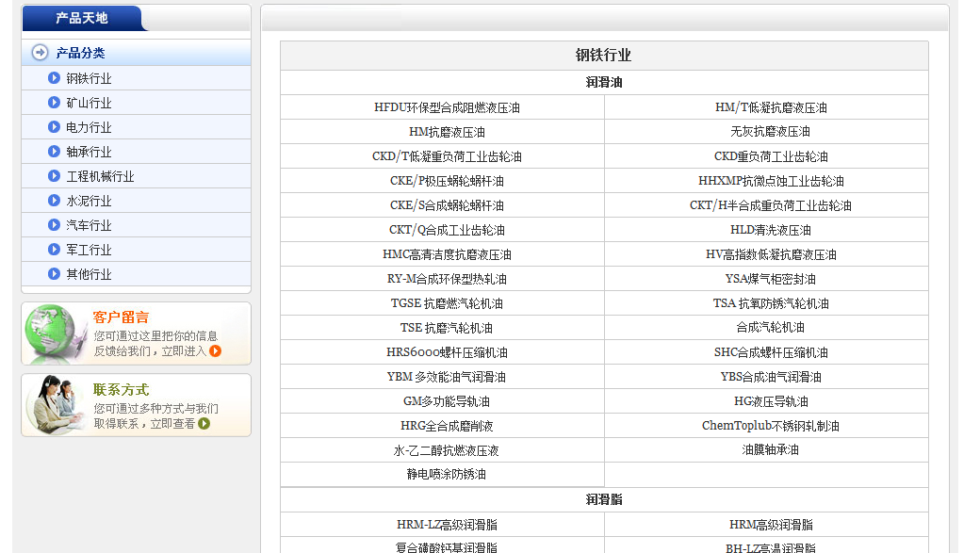Click the green arrow icon after 立即查看
This screenshot has width=980, height=553.
pyautogui.click(x=204, y=424)
